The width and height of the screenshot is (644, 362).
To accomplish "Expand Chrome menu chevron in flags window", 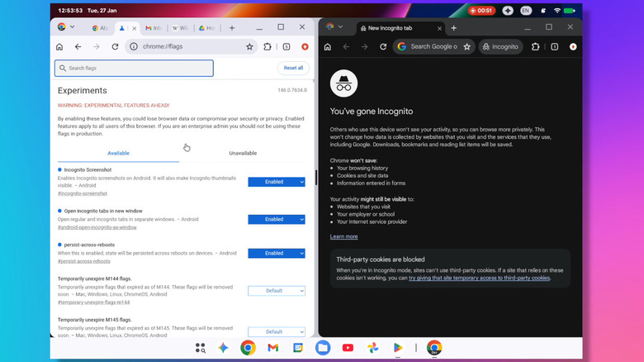I will [73, 26].
